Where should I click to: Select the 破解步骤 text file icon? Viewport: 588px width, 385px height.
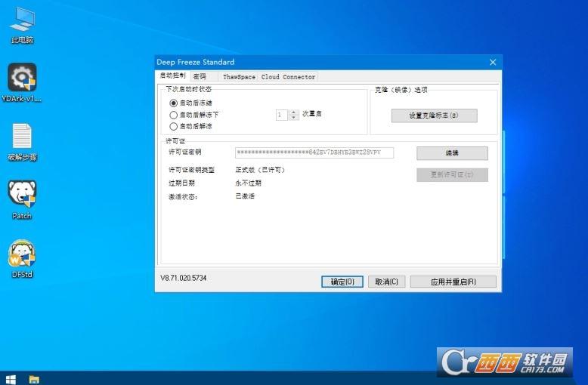[x=22, y=143]
